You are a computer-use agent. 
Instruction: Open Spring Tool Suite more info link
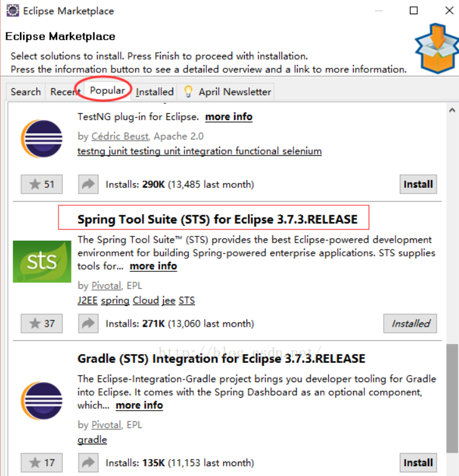pyautogui.click(x=153, y=266)
